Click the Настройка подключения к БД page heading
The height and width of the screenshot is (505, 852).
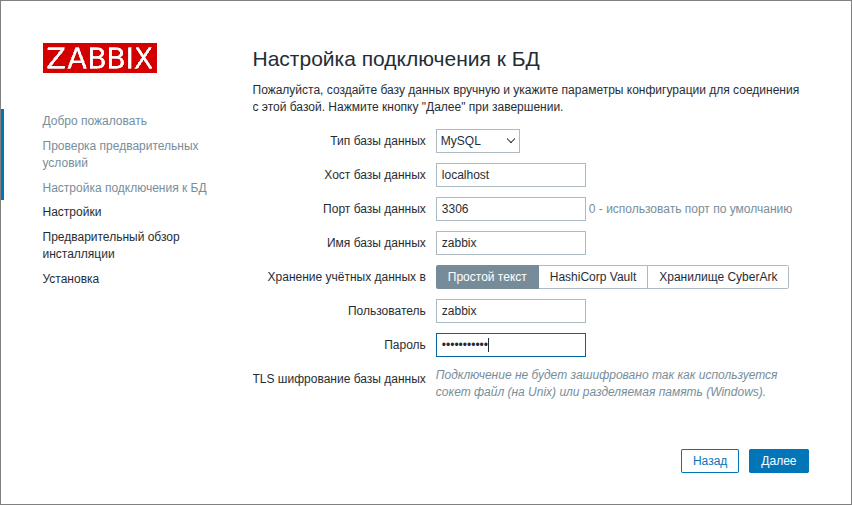[x=396, y=59]
